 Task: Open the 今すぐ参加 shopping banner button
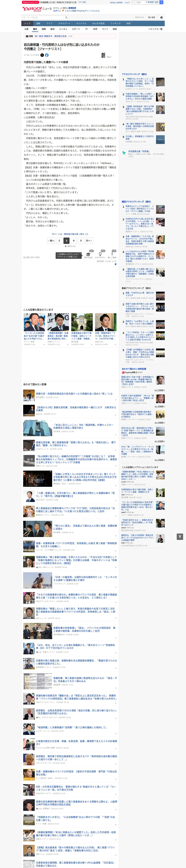(82, 2)
